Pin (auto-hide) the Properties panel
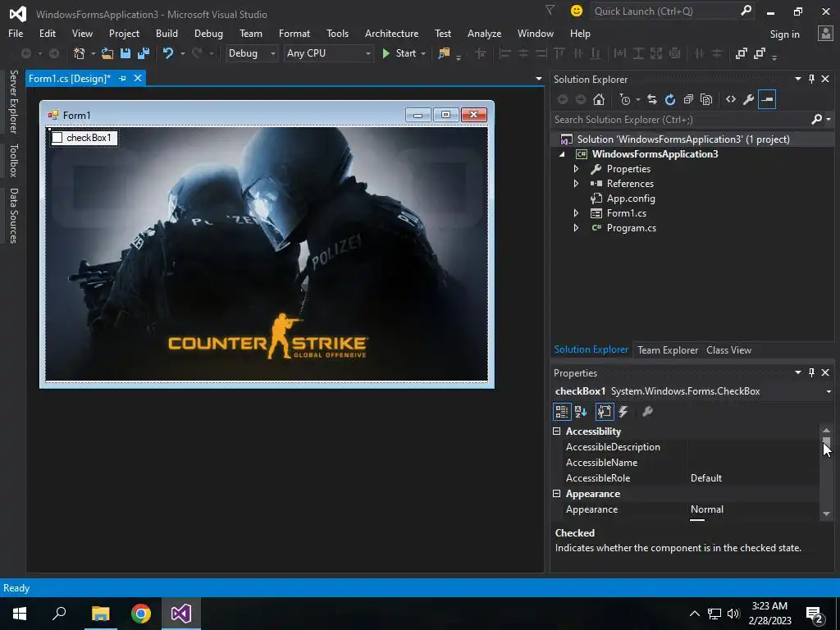The image size is (840, 630). coord(811,372)
